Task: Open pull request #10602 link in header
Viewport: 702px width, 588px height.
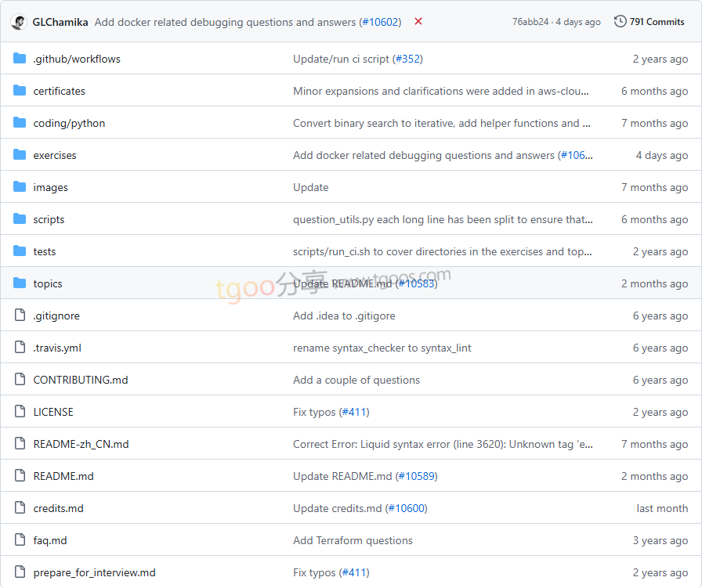Action: (x=380, y=22)
